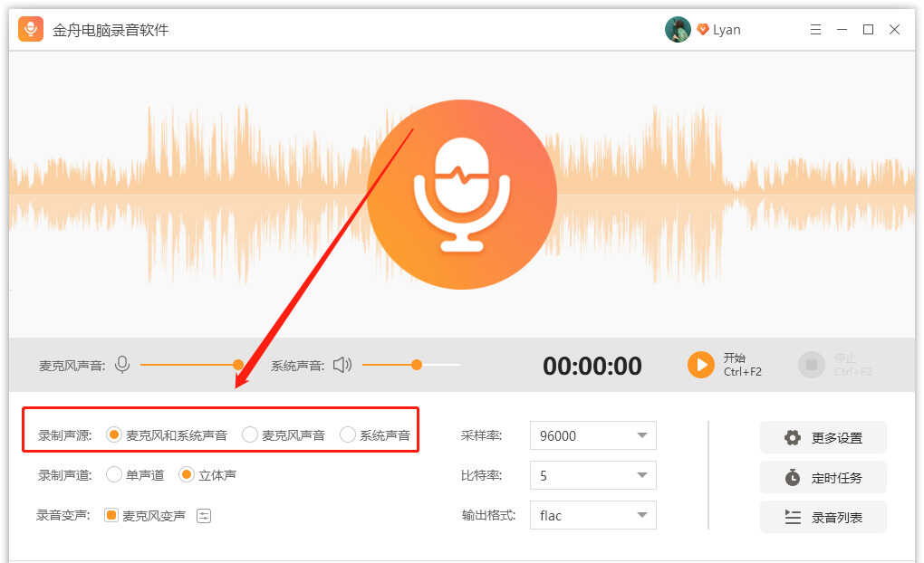This screenshot has height=563, width=924.
Task: Toggle the 麦克风变声 checkbox
Action: tap(111, 516)
